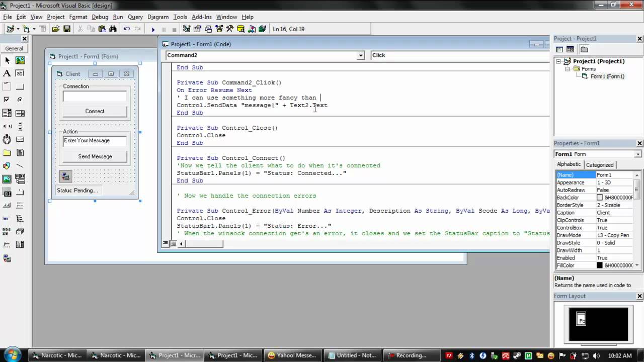
Task: Select the Timer control tool
Action: (7, 139)
